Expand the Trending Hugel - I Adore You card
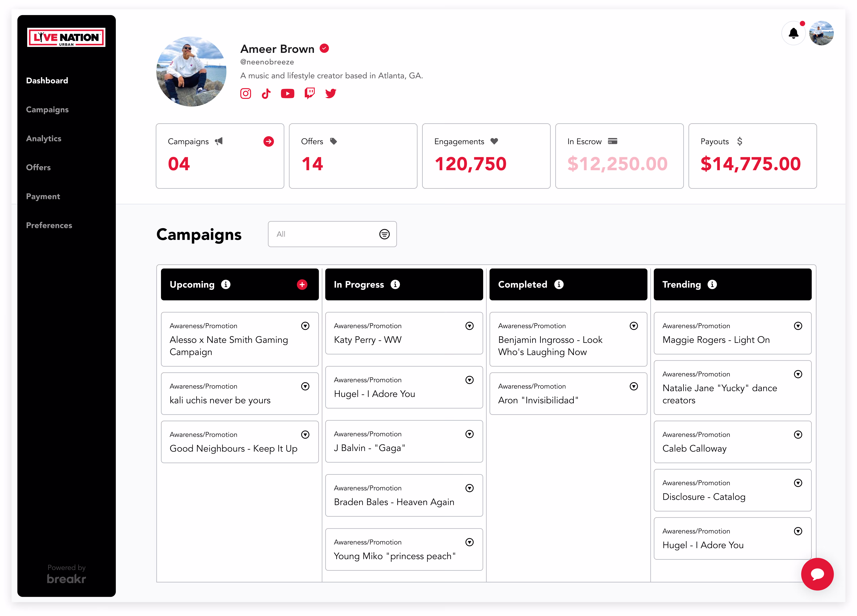This screenshot has width=857, height=616. coord(798,531)
